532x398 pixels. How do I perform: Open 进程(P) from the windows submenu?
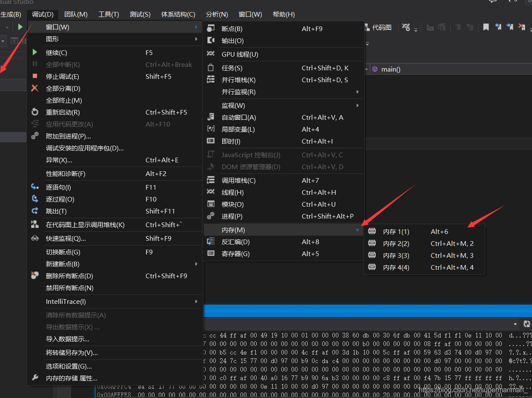coord(283,216)
